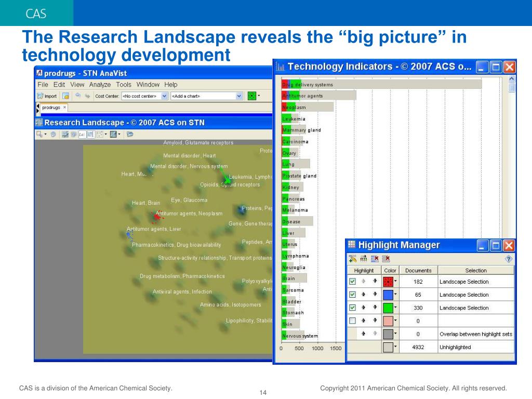Select the zoom selection tool in Research Landscape toolbar
The height and width of the screenshot is (399, 532).
[39, 135]
